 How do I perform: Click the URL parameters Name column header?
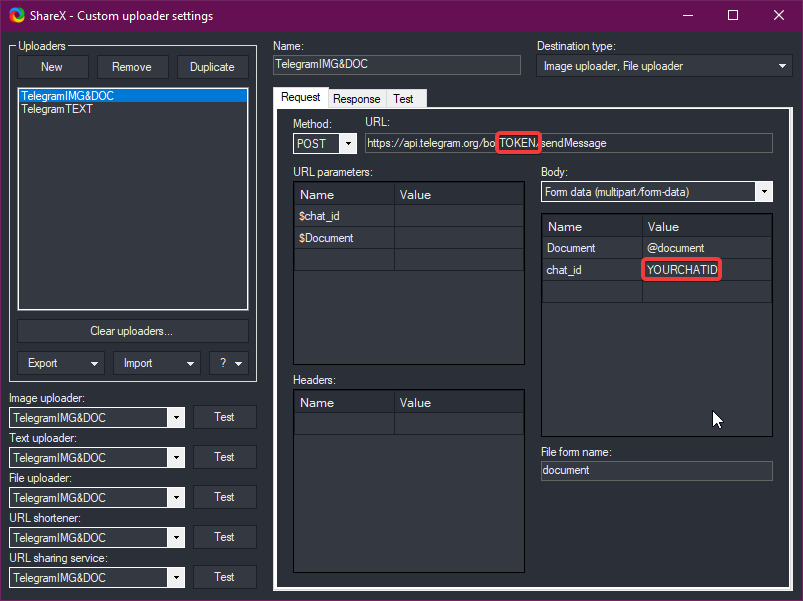(x=344, y=195)
